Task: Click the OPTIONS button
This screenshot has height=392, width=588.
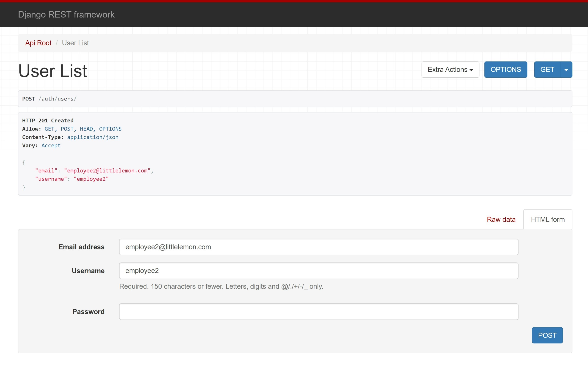Action: tap(505, 70)
